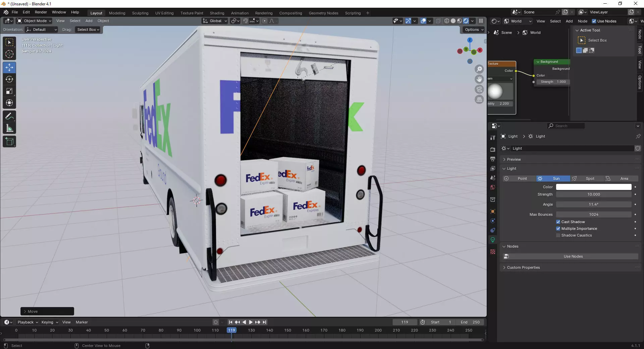Viewport: 644px width, 349px height.
Task: Open viewport Options dropdown
Action: click(474, 30)
